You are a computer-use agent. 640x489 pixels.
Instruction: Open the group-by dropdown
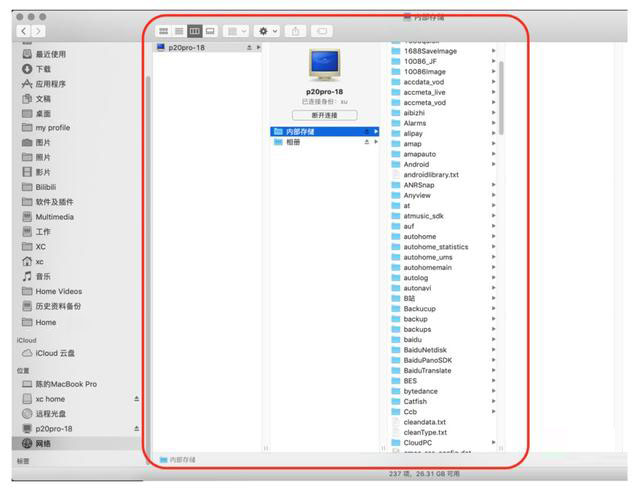tap(236, 31)
